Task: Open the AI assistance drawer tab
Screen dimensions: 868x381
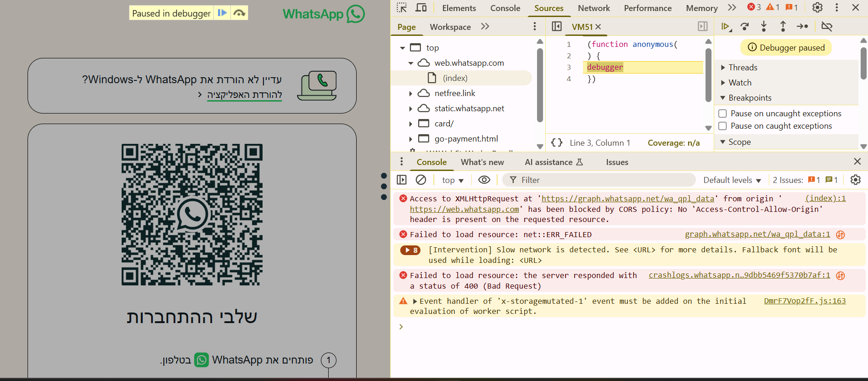Action: coord(554,162)
